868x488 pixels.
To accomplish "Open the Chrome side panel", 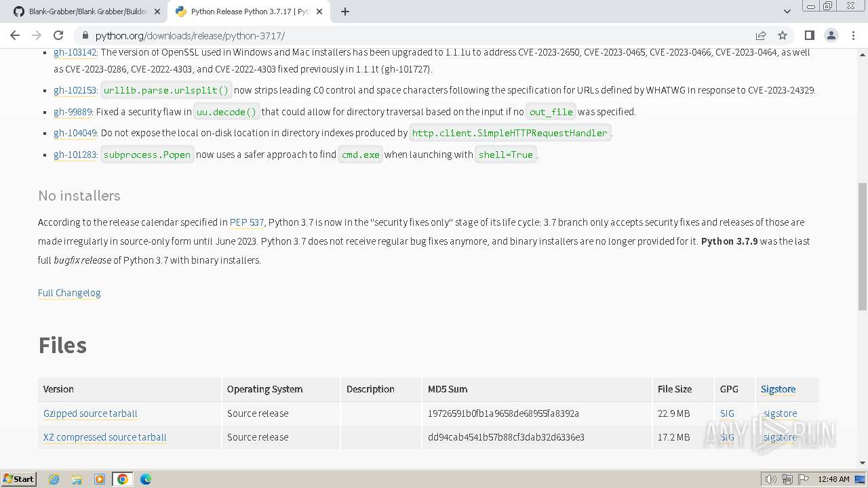I will point(809,35).
